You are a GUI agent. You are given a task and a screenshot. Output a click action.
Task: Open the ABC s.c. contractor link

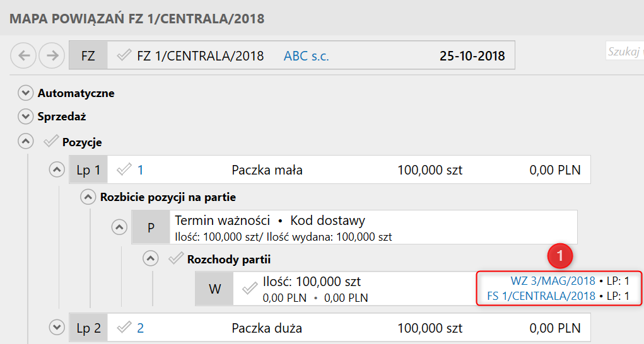click(307, 55)
